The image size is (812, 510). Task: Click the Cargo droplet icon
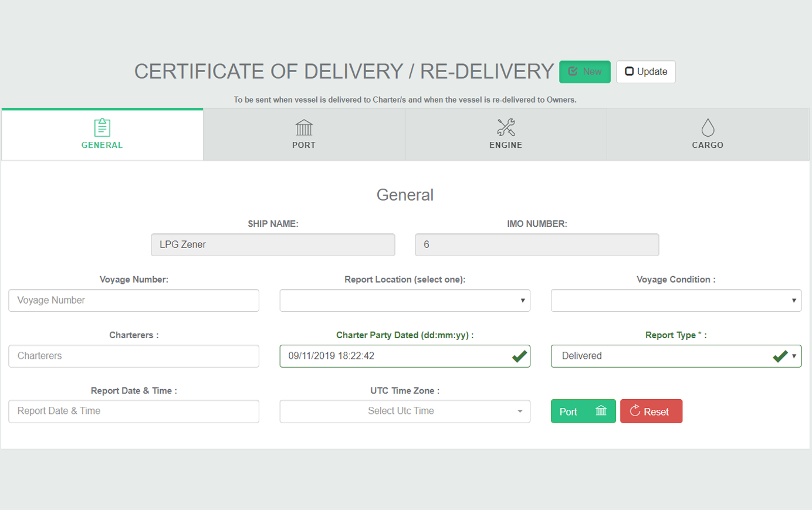(708, 127)
